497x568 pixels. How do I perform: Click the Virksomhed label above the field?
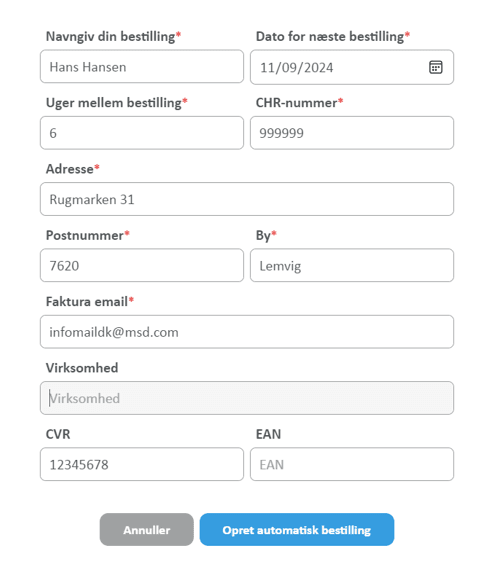(82, 368)
